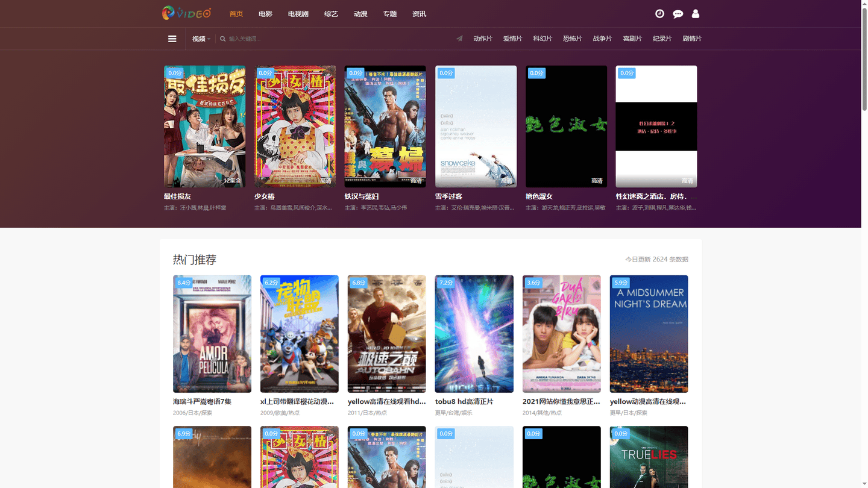Open the 电影 menu item
This screenshot has height=488, width=868.
[265, 14]
